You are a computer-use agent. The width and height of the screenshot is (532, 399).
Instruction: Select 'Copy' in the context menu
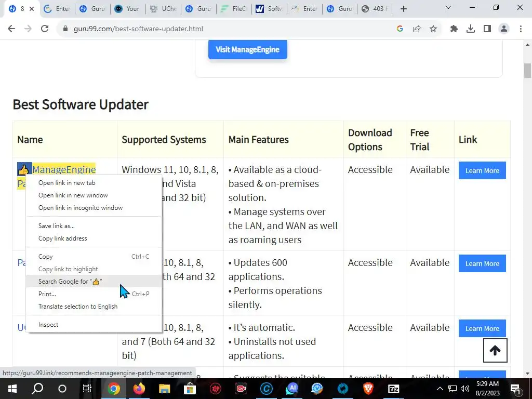tap(94, 257)
